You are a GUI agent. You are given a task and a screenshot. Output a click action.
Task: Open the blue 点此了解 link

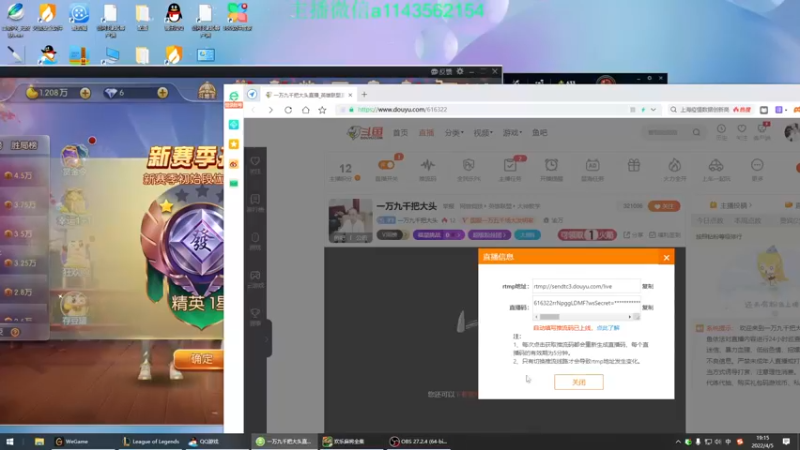[x=608, y=328]
